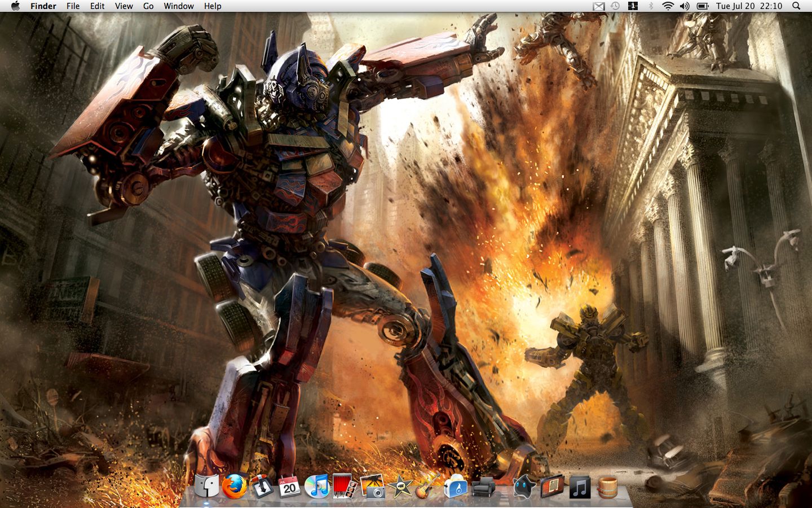Screen dimensions: 812x508
Task: Open iPhoto from the Dock
Action: (372, 486)
